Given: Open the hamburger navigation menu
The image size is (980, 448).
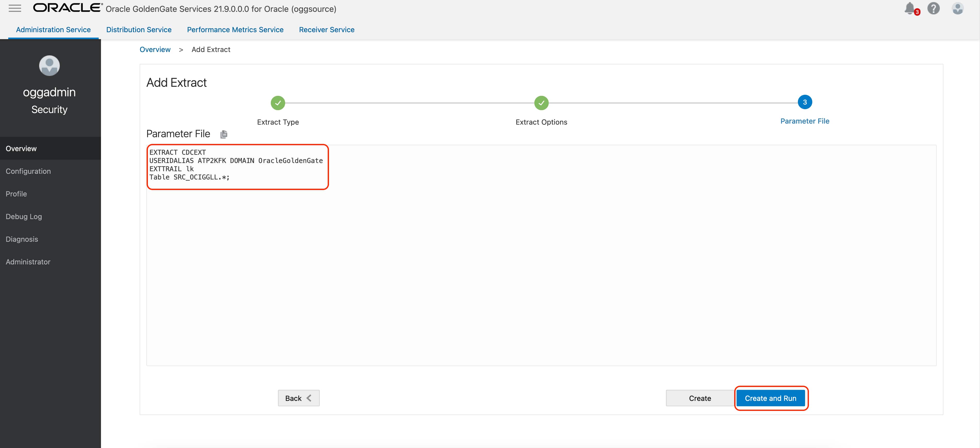Looking at the screenshot, I should click(15, 8).
